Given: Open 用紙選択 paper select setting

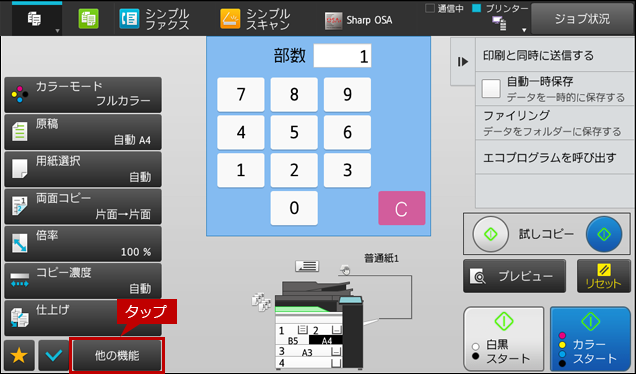Looking at the screenshot, I should pyautogui.click(x=83, y=169).
